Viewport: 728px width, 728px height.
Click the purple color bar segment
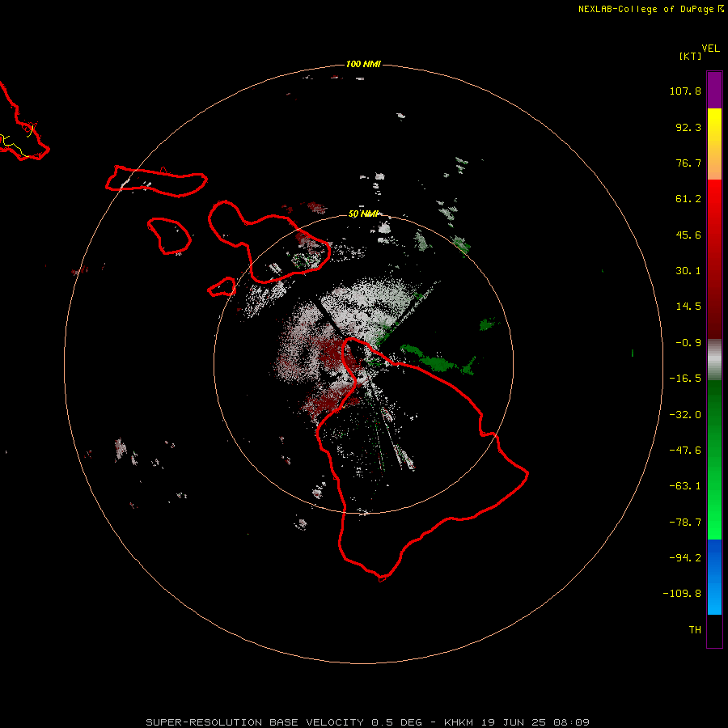tap(714, 90)
